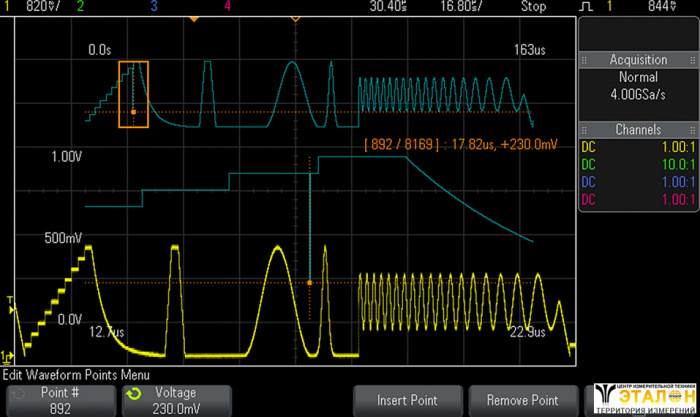Click the rising edge trigger icon
The image size is (700, 417).
click(587, 6)
